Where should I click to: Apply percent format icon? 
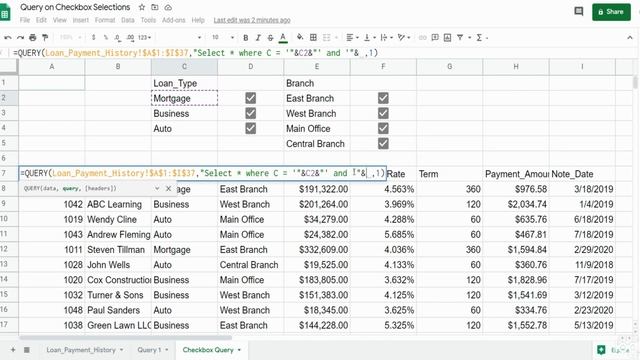(105, 38)
